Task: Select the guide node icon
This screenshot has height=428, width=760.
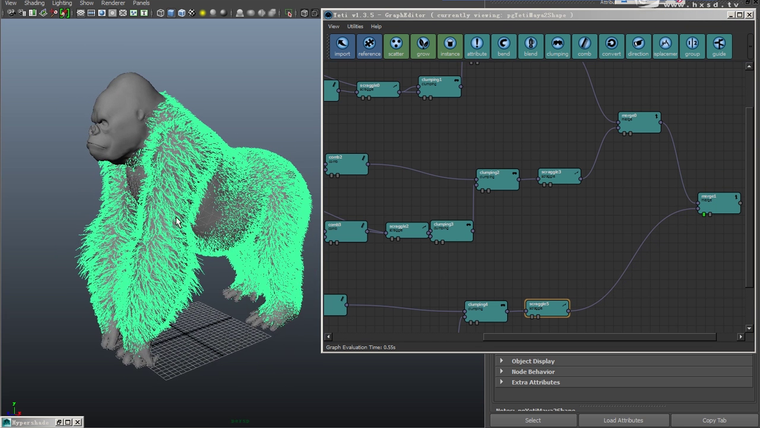Action: [718, 46]
